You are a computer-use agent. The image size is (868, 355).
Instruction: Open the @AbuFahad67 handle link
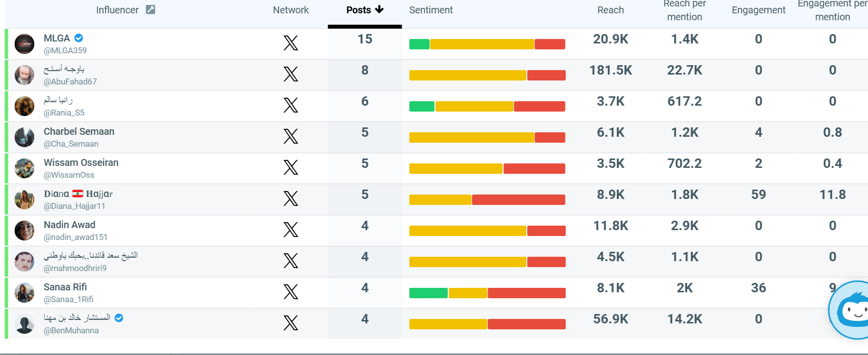(70, 81)
